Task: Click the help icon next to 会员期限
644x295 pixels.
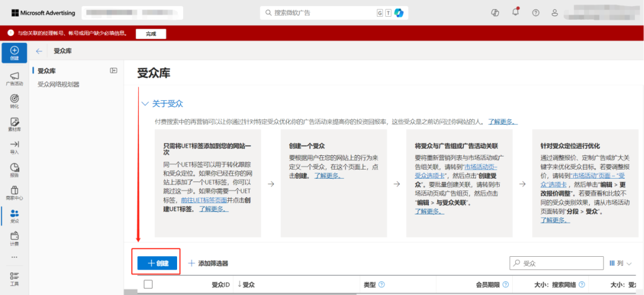Action: pos(506,284)
